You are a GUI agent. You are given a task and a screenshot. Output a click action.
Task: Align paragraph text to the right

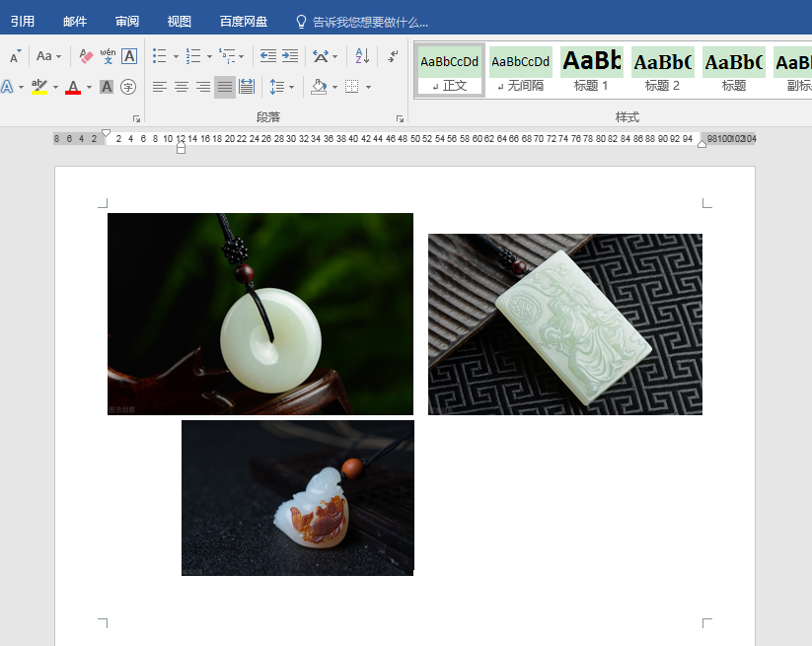(203, 87)
